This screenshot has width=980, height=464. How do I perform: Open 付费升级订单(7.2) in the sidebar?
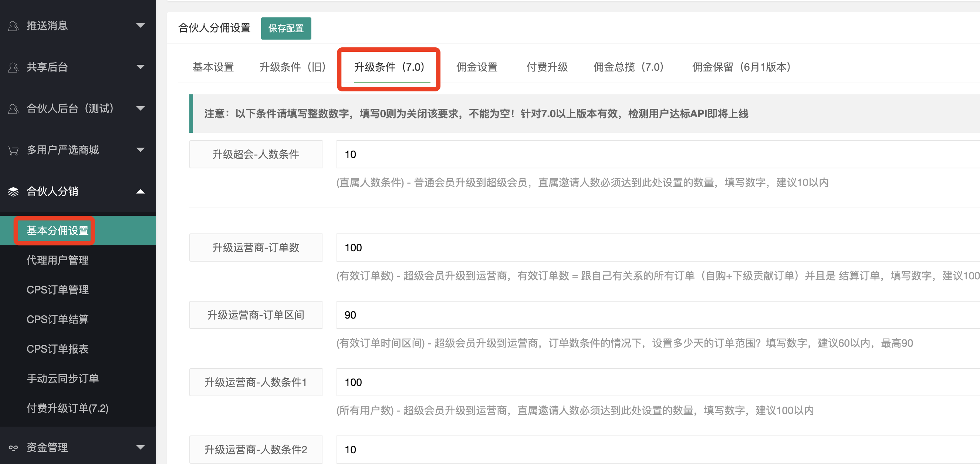(78, 408)
